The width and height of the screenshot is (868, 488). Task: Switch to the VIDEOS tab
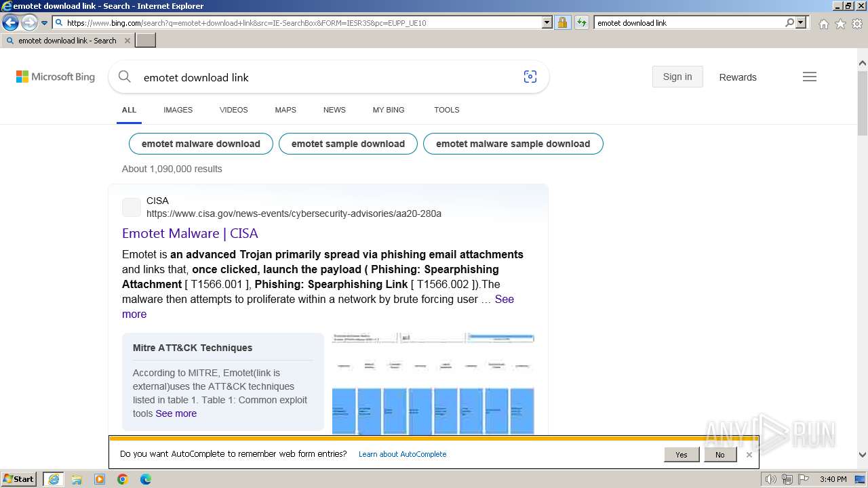coord(233,110)
